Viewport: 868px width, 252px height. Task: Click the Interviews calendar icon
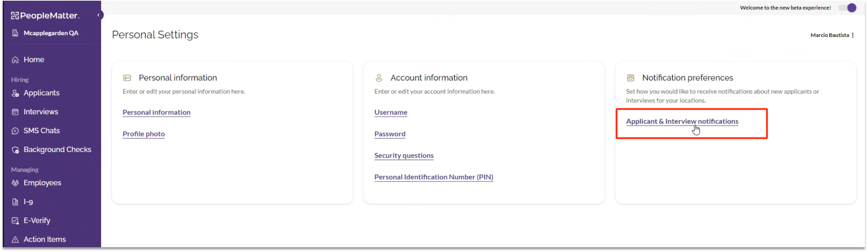[x=15, y=112]
